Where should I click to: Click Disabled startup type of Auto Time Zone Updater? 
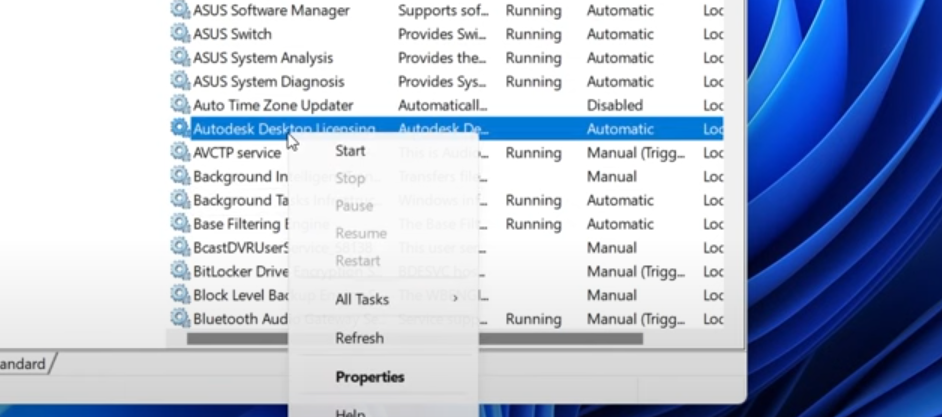point(615,105)
